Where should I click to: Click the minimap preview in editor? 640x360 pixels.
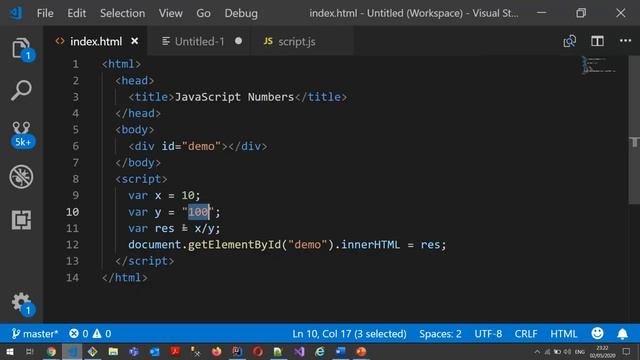coord(599,65)
